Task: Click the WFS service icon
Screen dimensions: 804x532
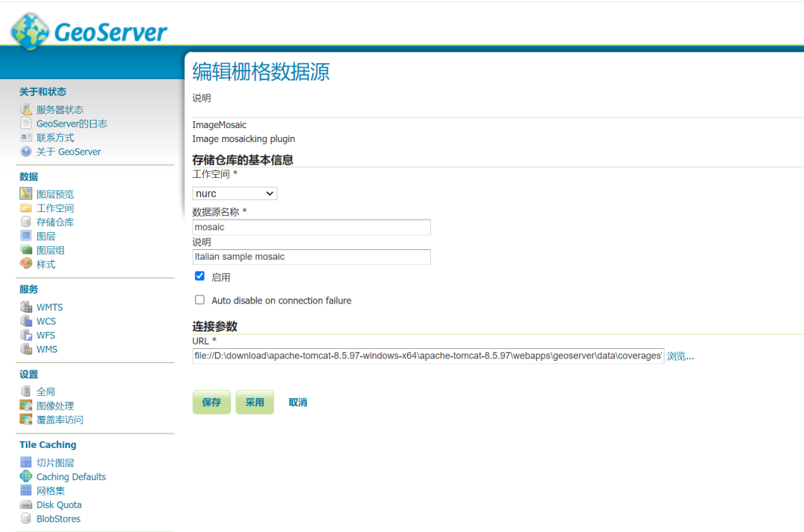Action: (x=26, y=335)
